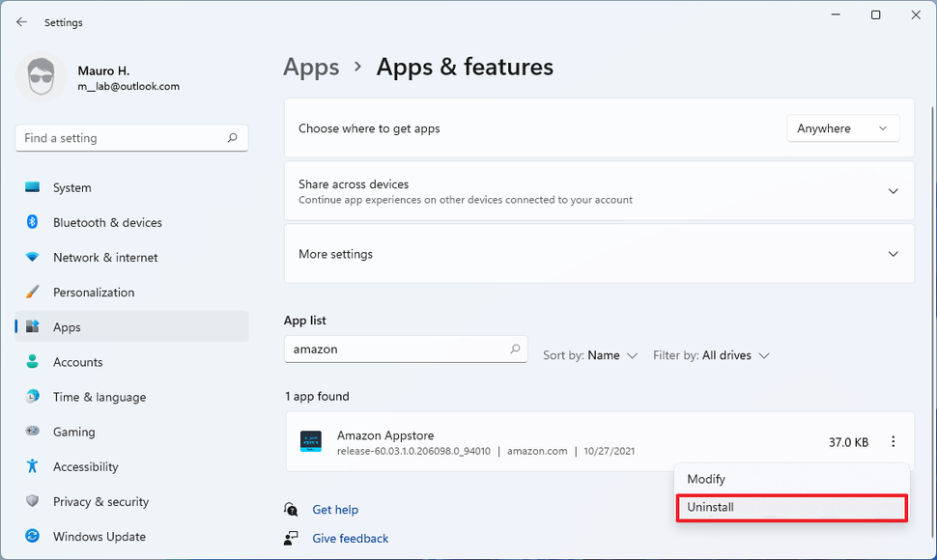Click the Give feedback link

(350, 538)
